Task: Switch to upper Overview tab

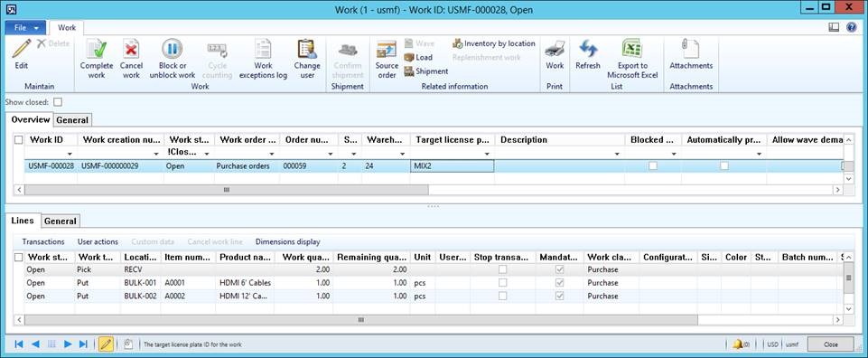Action: click(x=31, y=119)
